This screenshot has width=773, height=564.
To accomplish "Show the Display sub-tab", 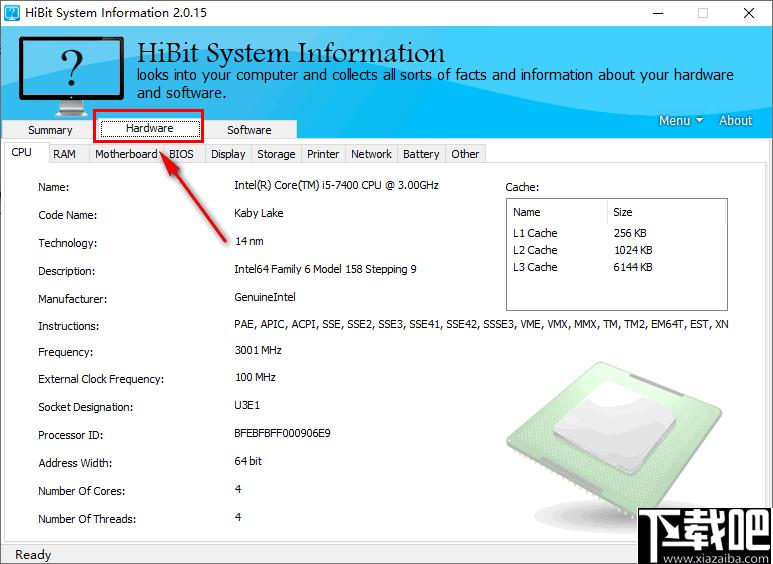I will 228,154.
